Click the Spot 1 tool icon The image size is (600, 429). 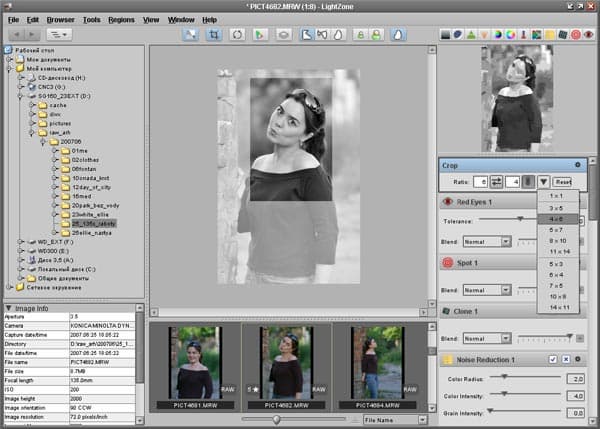(x=448, y=263)
